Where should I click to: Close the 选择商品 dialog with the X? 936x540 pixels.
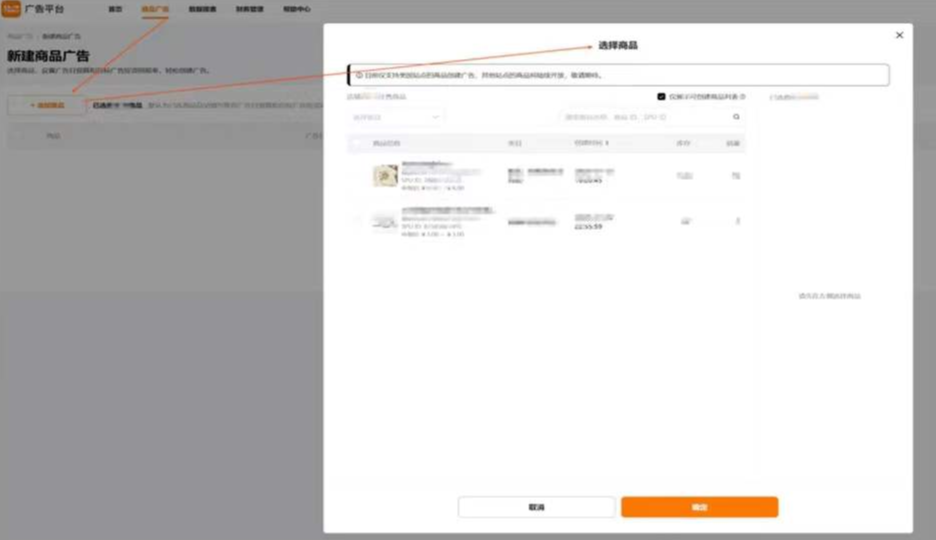coord(899,35)
